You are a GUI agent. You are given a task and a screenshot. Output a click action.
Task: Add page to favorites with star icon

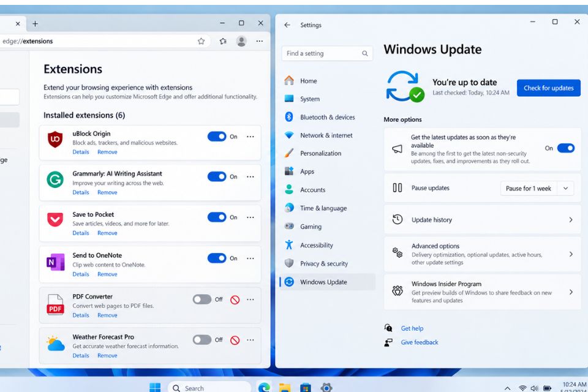[201, 41]
